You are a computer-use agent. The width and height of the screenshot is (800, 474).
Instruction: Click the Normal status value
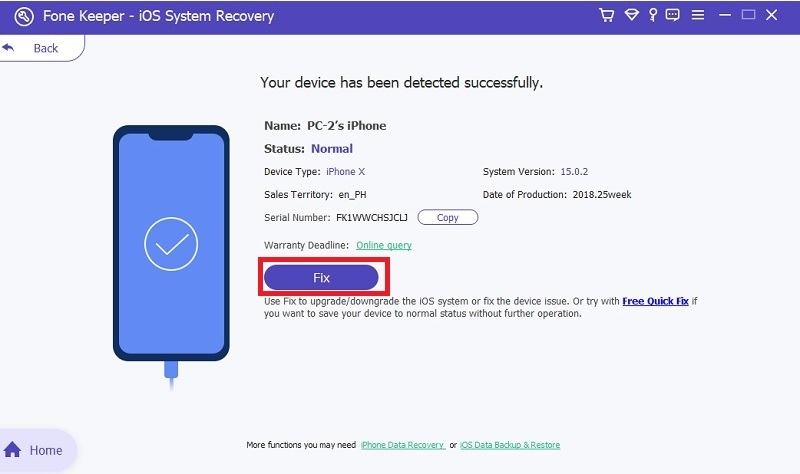332,149
